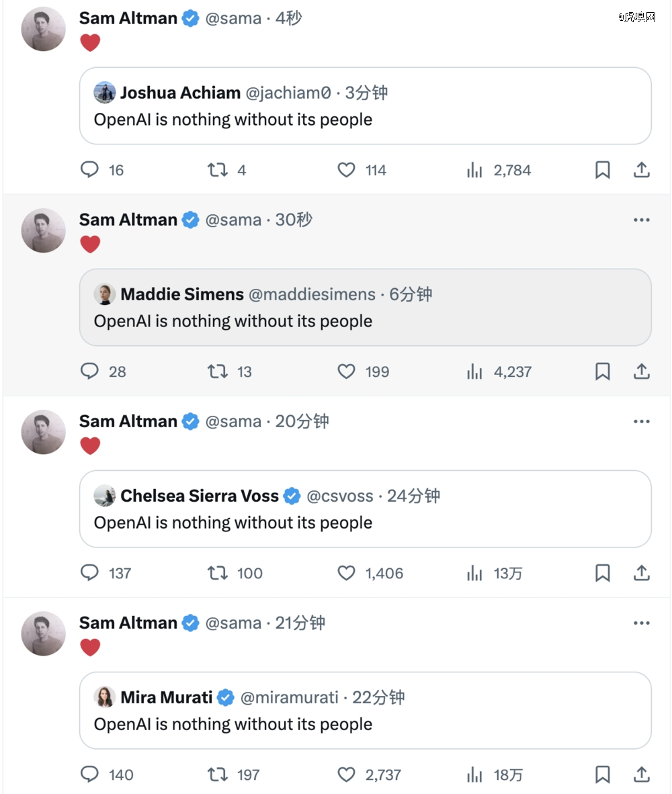Open more options on the 30秒 post
Image resolution: width=672 pixels, height=794 pixels.
642,220
